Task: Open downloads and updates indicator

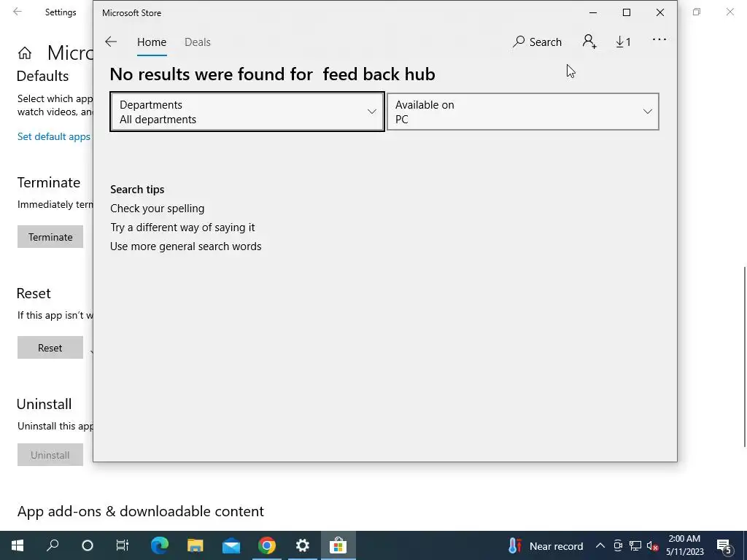Action: [x=623, y=42]
